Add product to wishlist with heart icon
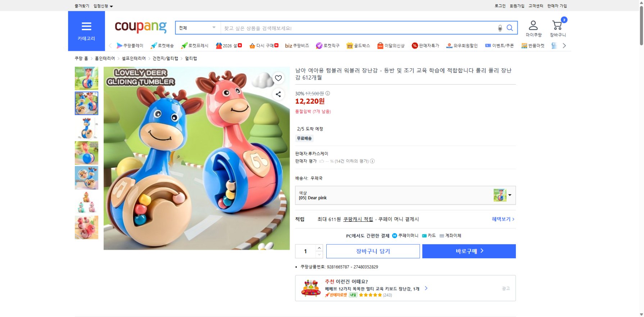This screenshot has height=317, width=644. 278,78
